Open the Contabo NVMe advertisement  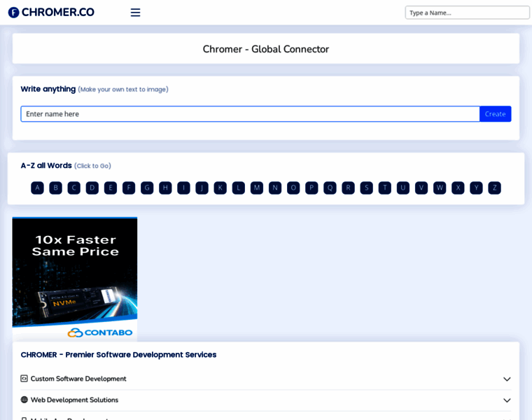[x=75, y=279]
